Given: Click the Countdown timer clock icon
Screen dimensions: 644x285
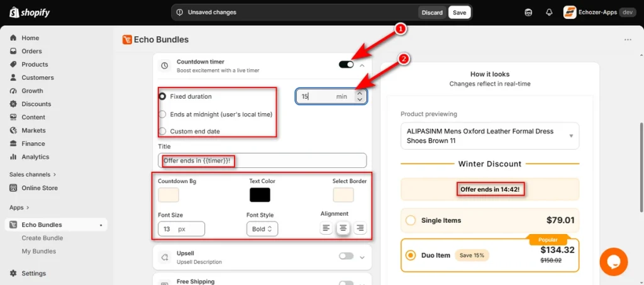Looking at the screenshot, I should pos(164,65).
